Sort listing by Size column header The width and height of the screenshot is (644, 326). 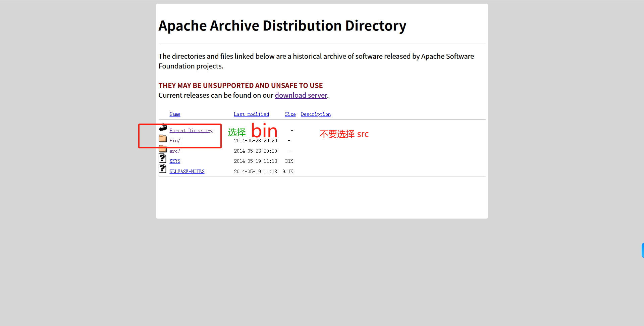(x=290, y=114)
